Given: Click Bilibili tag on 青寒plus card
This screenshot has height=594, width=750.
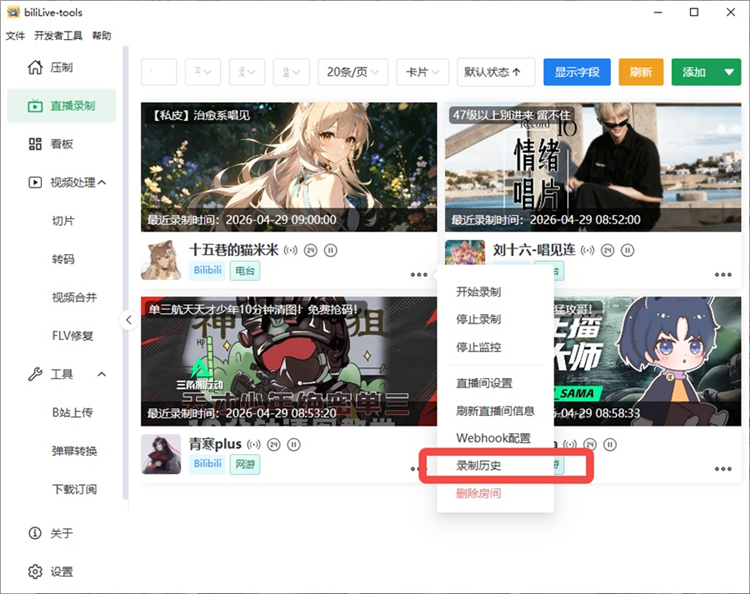Looking at the screenshot, I should [x=208, y=464].
